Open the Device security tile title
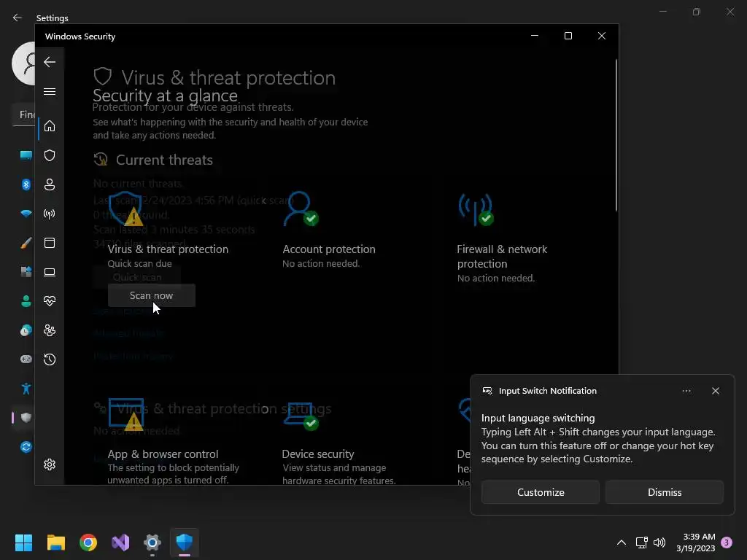747x560 pixels. click(318, 454)
